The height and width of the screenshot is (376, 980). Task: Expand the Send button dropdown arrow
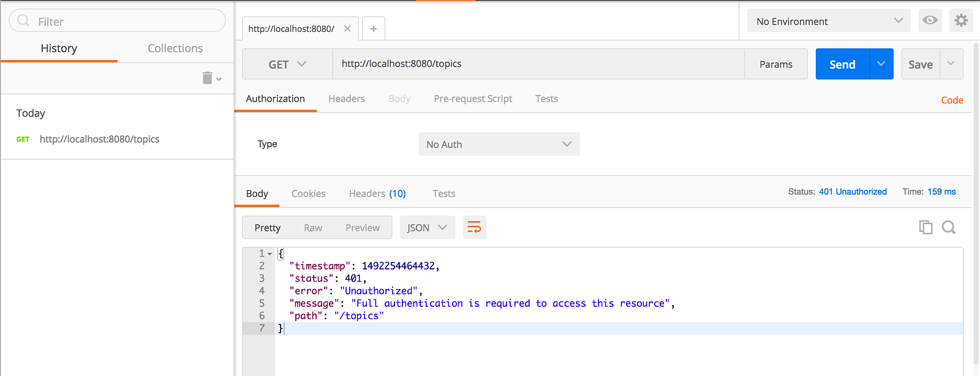coord(881,64)
